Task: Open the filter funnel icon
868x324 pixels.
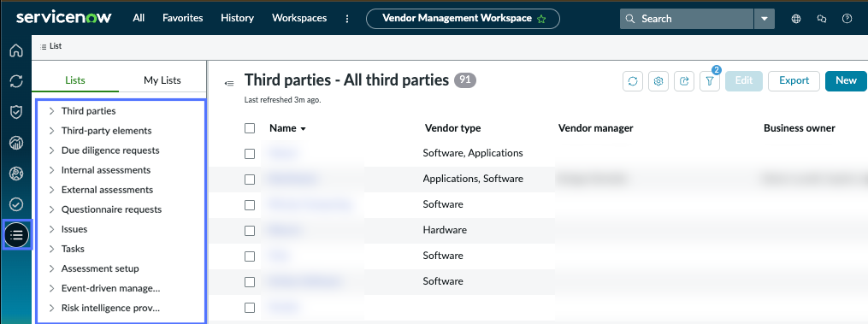Action: [709, 81]
